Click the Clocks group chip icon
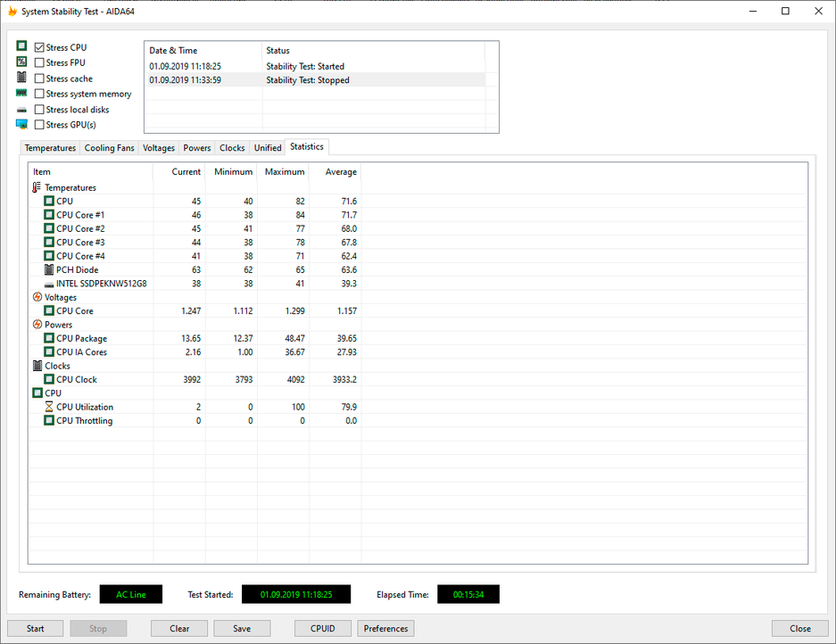 point(37,366)
